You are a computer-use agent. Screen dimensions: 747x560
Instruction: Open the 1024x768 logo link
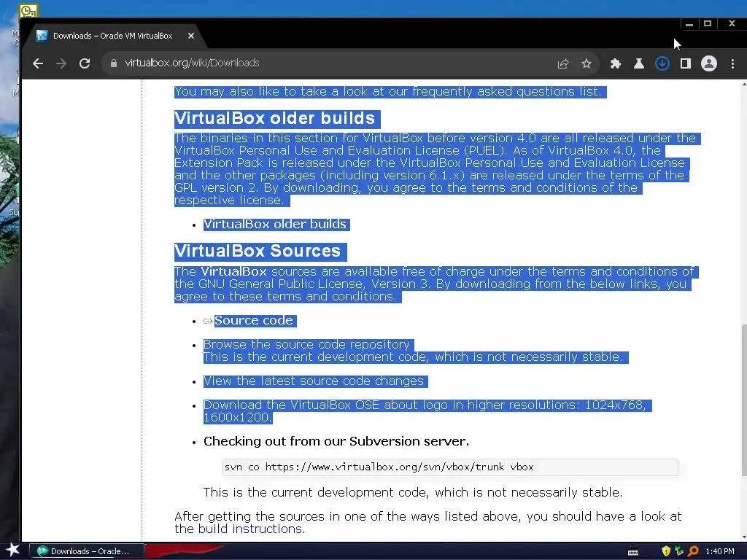[x=614, y=405]
